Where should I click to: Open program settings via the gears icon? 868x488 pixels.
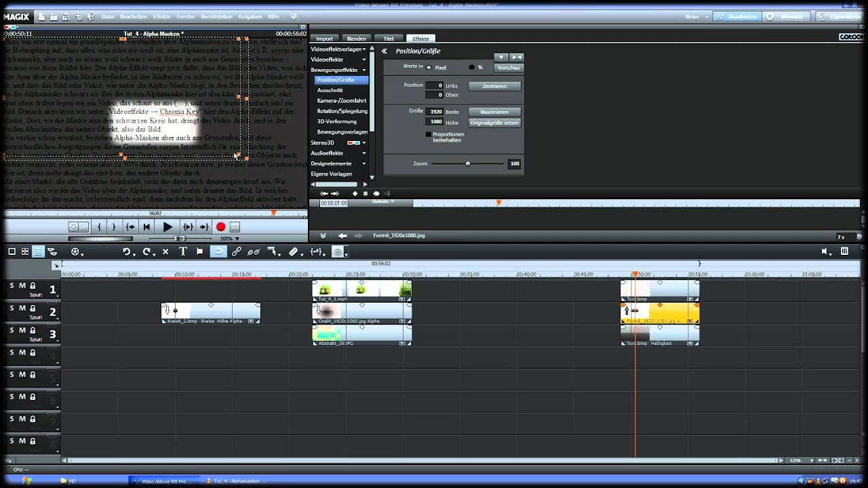click(x=79, y=16)
